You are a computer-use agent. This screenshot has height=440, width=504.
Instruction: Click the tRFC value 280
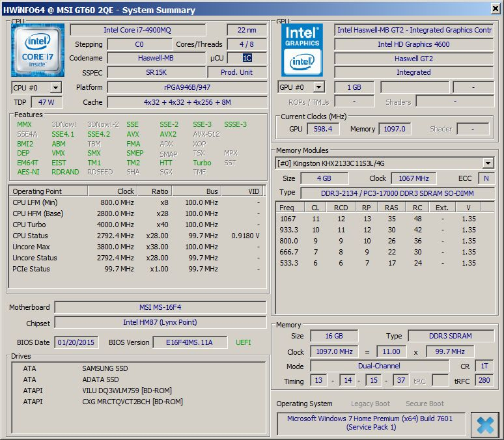pos(484,381)
